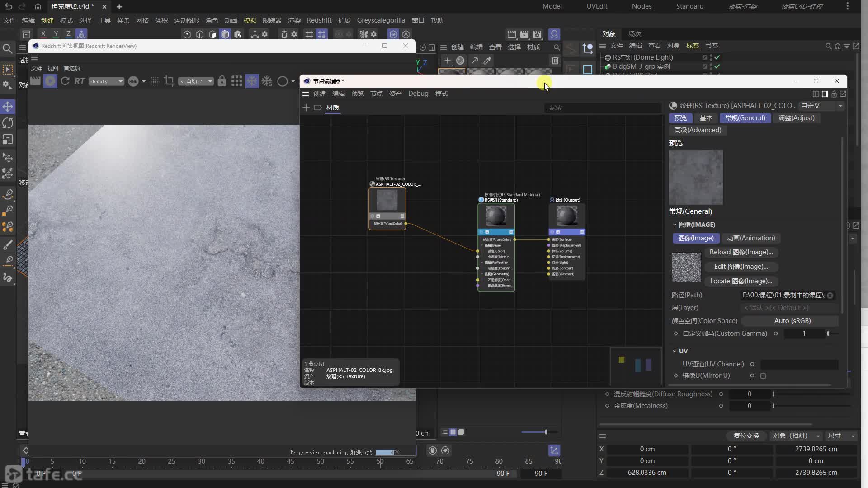Click the snowflake freeze icon in RenderView
Screen dimensions: 868x488
click(x=252, y=81)
